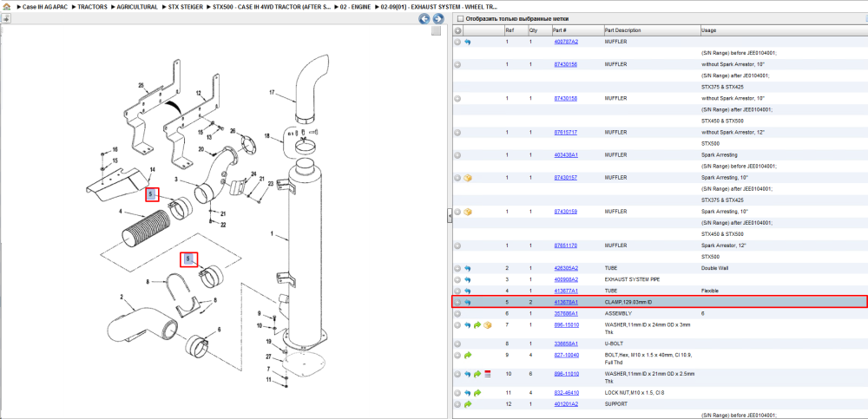Select callout 27 near the muffler base

(x=268, y=357)
